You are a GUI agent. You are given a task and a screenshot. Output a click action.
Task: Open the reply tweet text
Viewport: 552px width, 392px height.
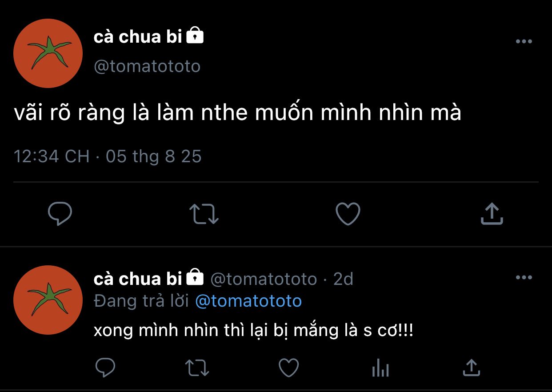(253, 331)
